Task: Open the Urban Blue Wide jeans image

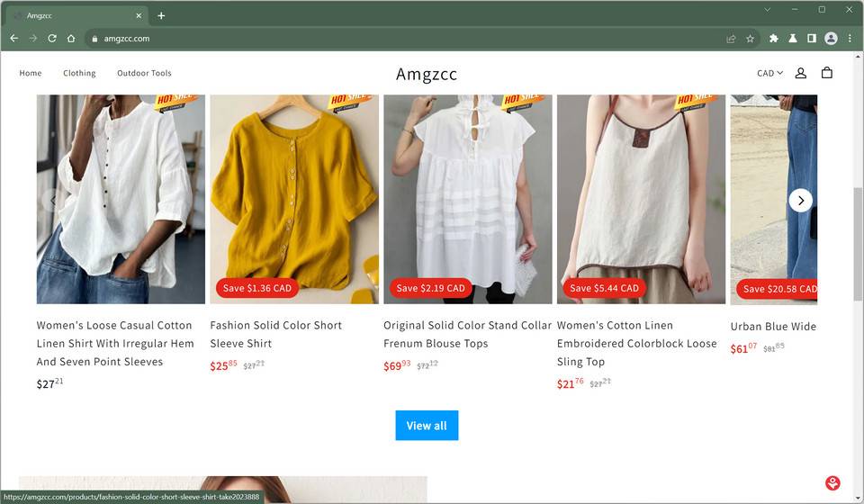Action: pos(774,199)
